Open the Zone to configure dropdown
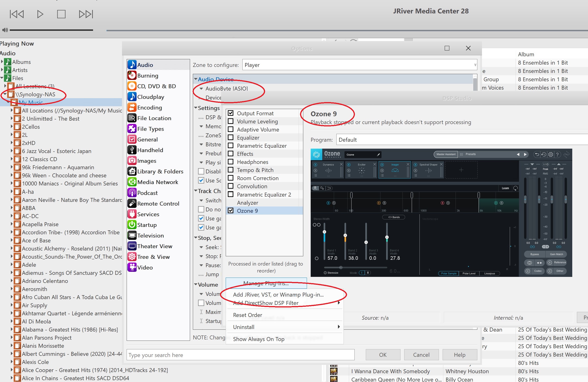This screenshot has height=382, width=588. point(475,65)
